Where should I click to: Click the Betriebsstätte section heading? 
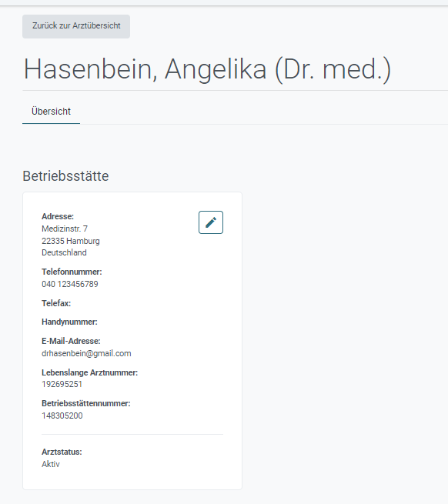(65, 176)
